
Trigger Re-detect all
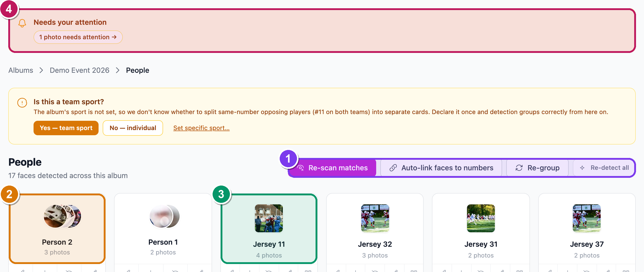pos(604,168)
